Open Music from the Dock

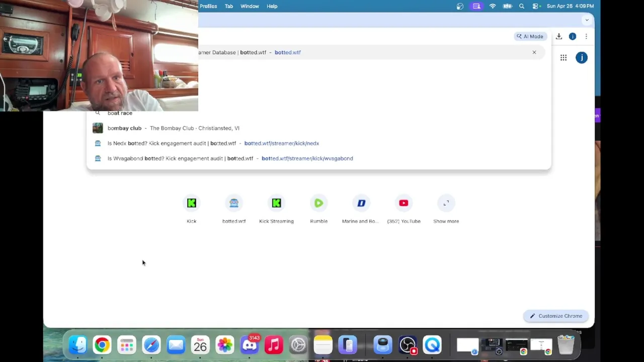pyautogui.click(x=274, y=345)
